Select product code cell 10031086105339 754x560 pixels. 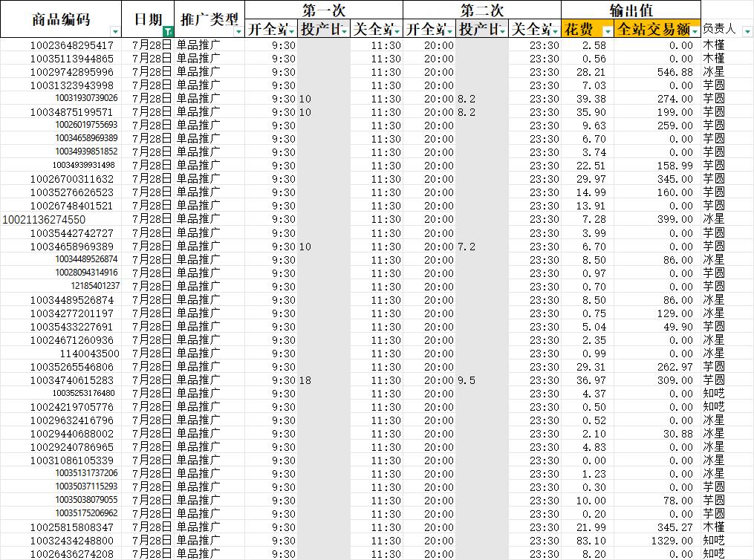point(61,460)
